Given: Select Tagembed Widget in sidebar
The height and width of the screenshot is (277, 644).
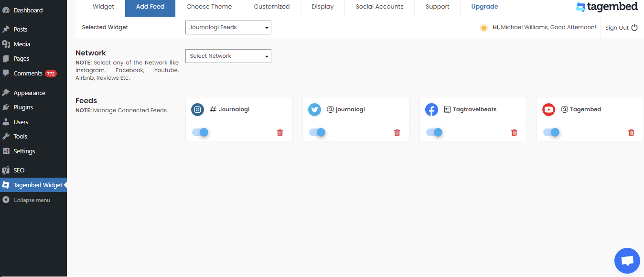Looking at the screenshot, I should [x=33, y=185].
